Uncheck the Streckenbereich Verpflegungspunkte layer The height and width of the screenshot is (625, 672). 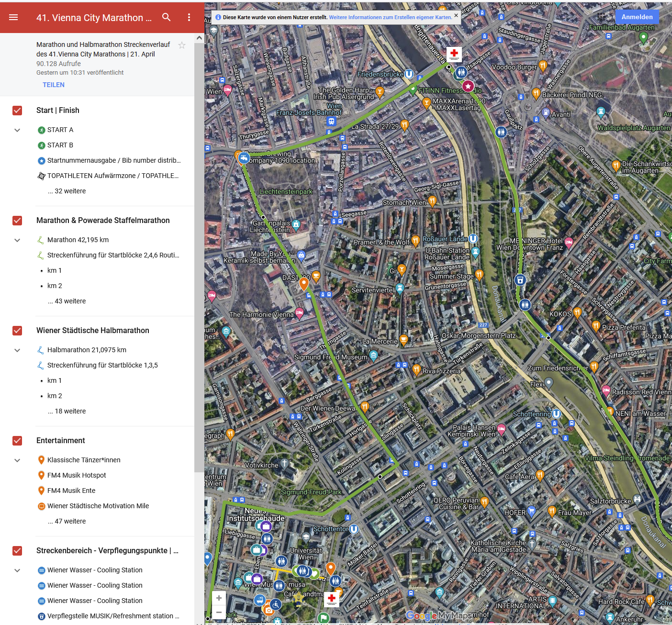pyautogui.click(x=17, y=551)
